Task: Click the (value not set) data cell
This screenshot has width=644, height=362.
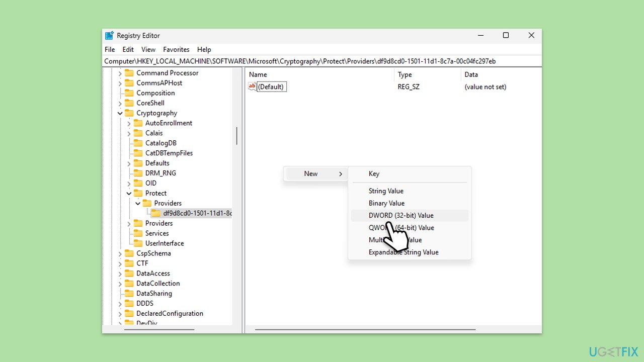Action: coord(486,87)
